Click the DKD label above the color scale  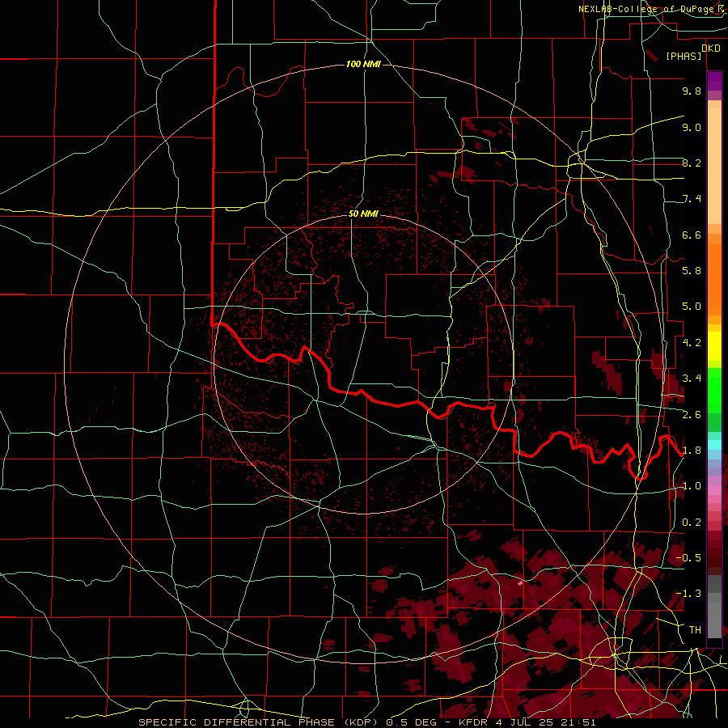(710, 49)
